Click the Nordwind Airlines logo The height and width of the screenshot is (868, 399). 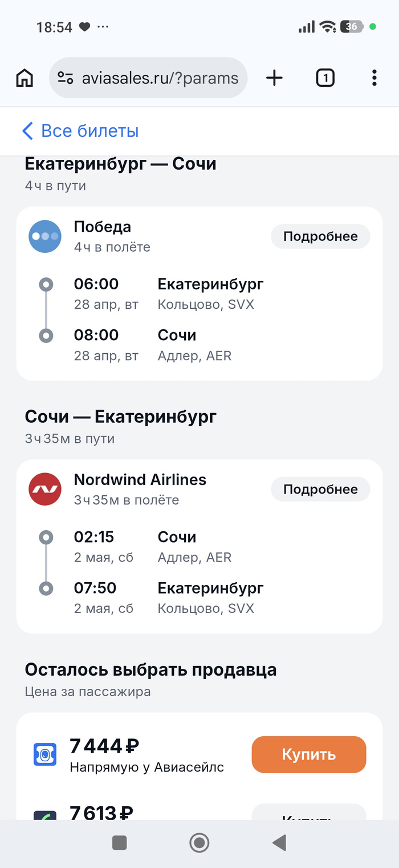45,489
